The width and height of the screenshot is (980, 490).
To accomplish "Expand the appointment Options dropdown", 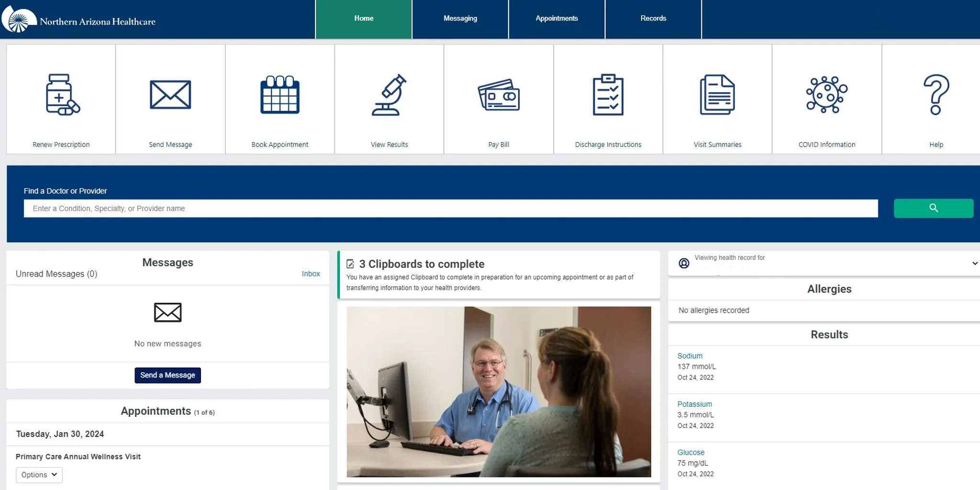I will [39, 475].
